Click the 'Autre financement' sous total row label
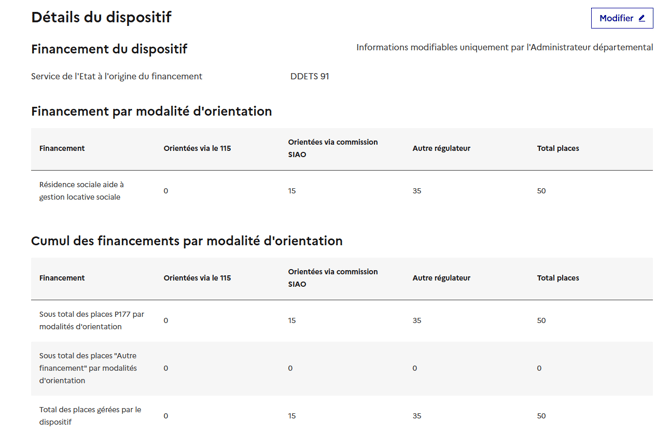This screenshot has width=670, height=448. coord(88,368)
